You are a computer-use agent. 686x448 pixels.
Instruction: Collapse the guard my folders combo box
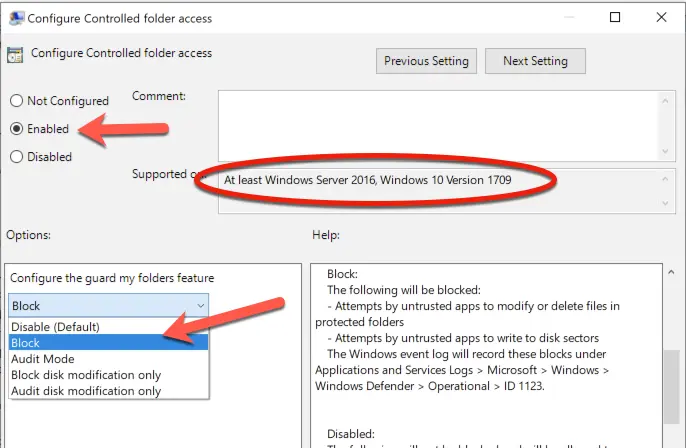tap(200, 306)
